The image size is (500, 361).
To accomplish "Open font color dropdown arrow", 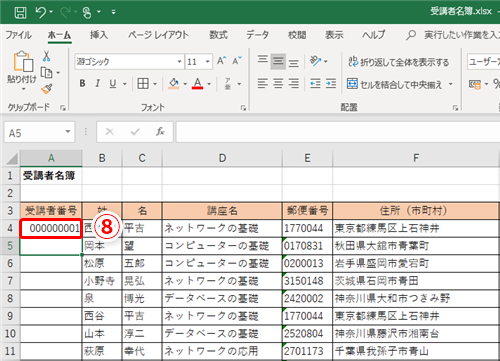I will pos(209,84).
